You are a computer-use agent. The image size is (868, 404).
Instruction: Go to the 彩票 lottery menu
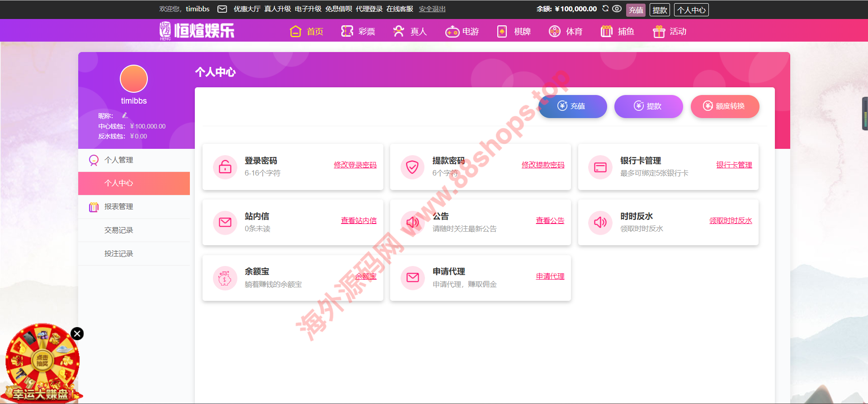pyautogui.click(x=358, y=31)
